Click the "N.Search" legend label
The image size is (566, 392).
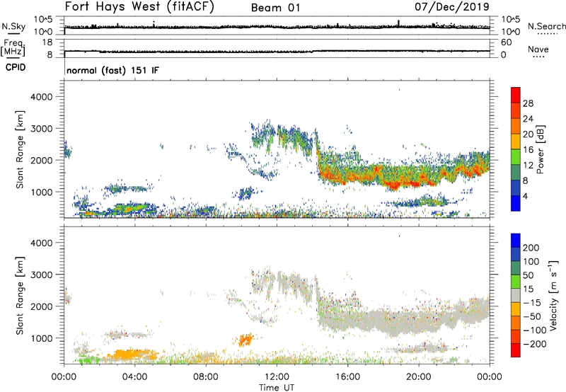point(546,26)
